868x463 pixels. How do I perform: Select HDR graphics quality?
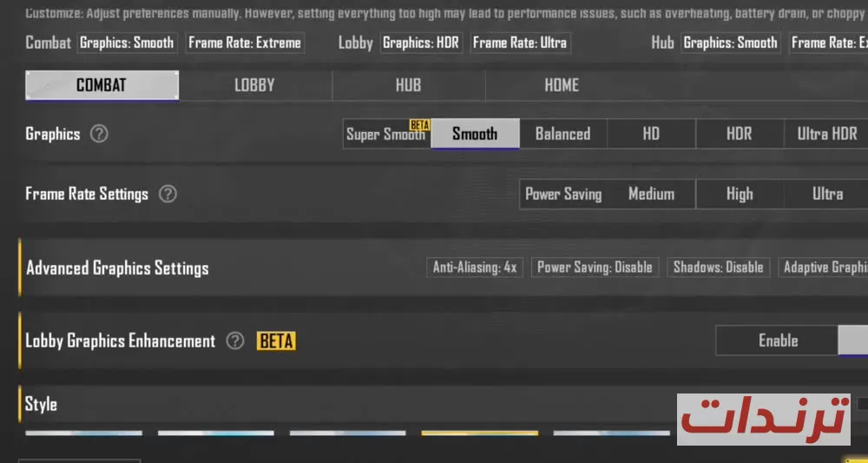pyautogui.click(x=739, y=134)
